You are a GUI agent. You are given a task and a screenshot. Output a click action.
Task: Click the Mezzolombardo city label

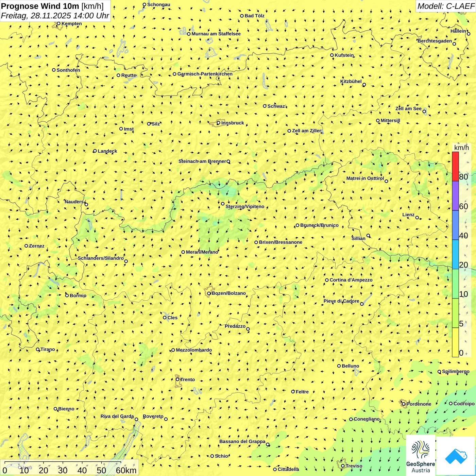tap(194, 350)
